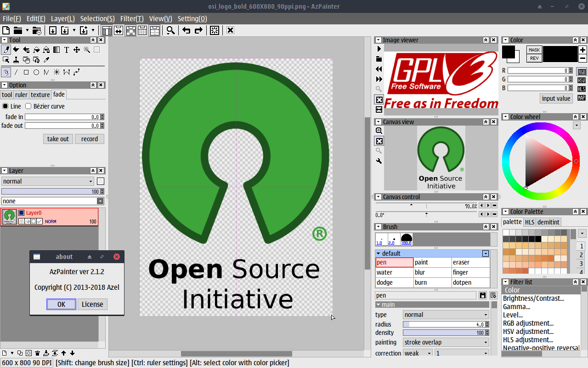The image size is (588, 368).
Task: Open the correction weak dropdown
Action: tap(418, 353)
